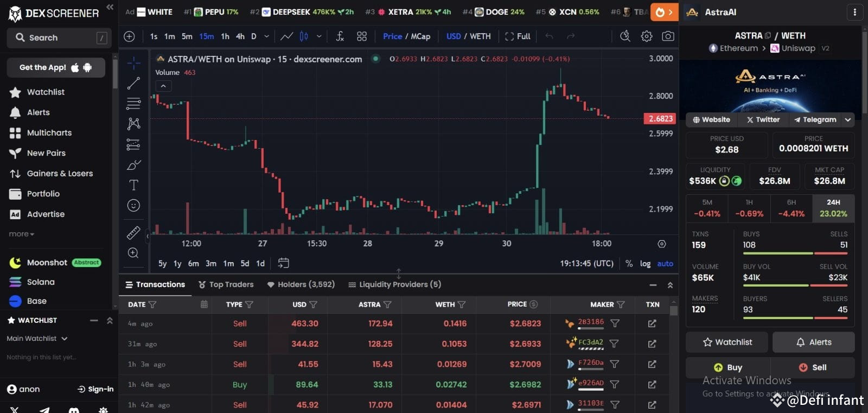Open the quick search clock icon
This screenshot has height=413, width=868.
pos(625,36)
